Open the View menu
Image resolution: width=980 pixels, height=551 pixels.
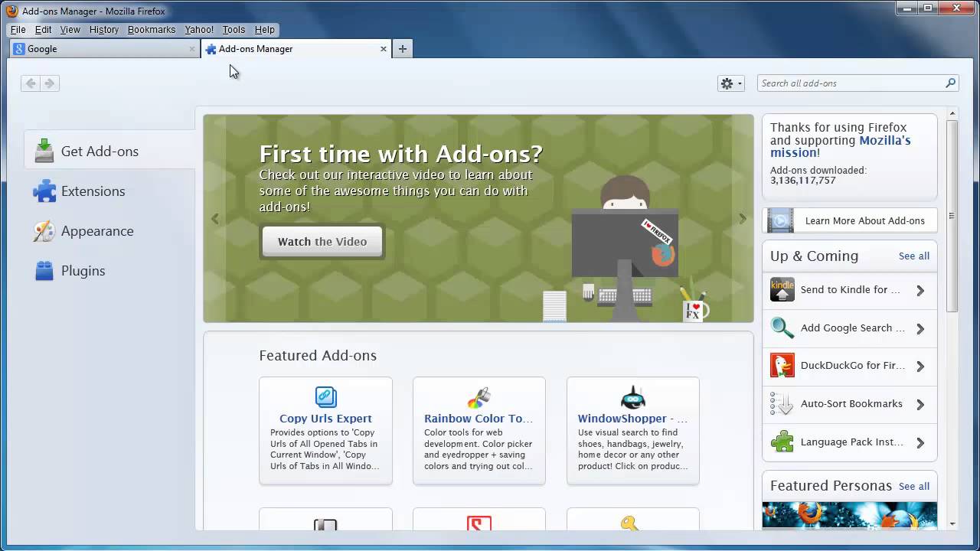[x=70, y=30]
